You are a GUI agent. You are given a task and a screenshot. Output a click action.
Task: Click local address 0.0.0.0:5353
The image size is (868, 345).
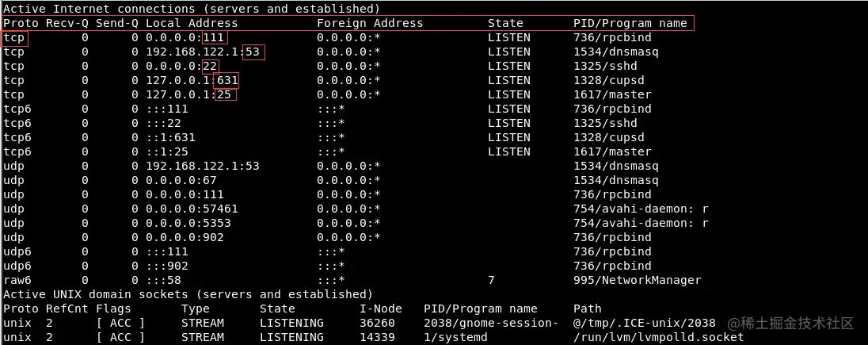(188, 223)
